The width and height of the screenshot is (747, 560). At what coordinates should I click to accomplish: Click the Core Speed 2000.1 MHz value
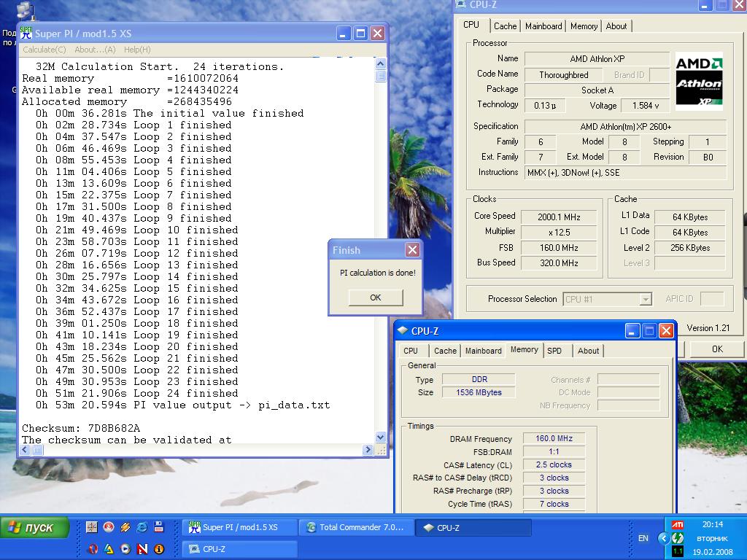pyautogui.click(x=559, y=217)
